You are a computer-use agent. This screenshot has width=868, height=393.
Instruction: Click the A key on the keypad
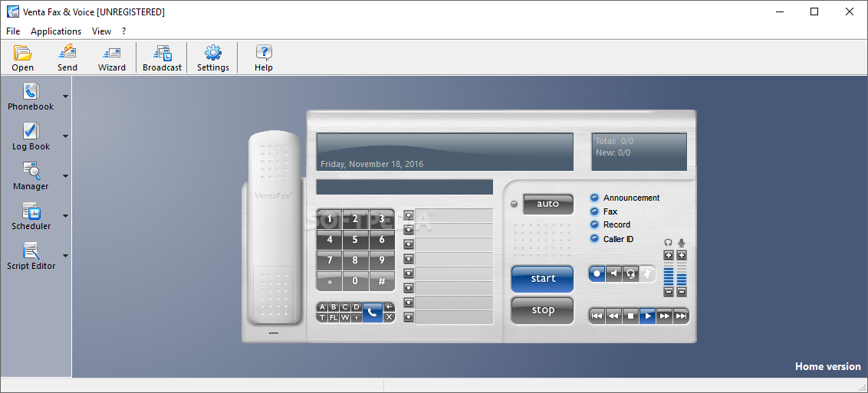(323, 307)
